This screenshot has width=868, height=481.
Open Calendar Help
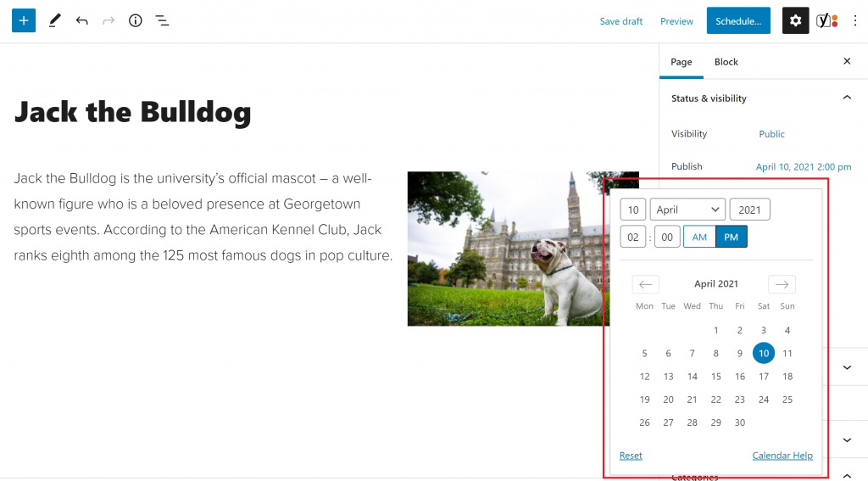point(782,456)
